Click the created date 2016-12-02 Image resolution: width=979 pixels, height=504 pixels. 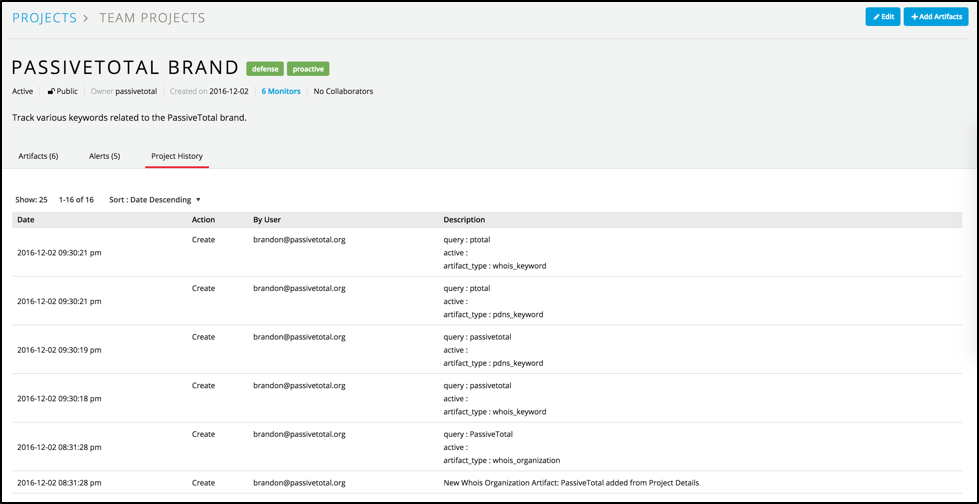(x=229, y=91)
